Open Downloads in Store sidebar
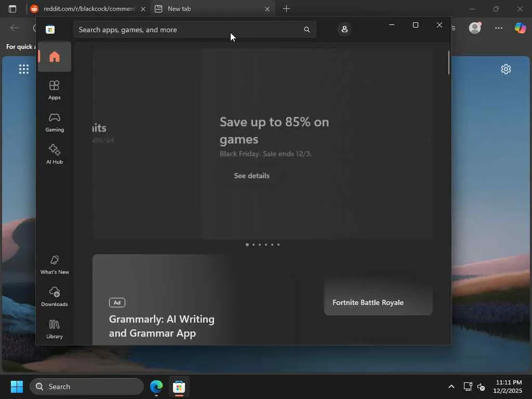Viewport: 532px width, 399px height. 54,297
